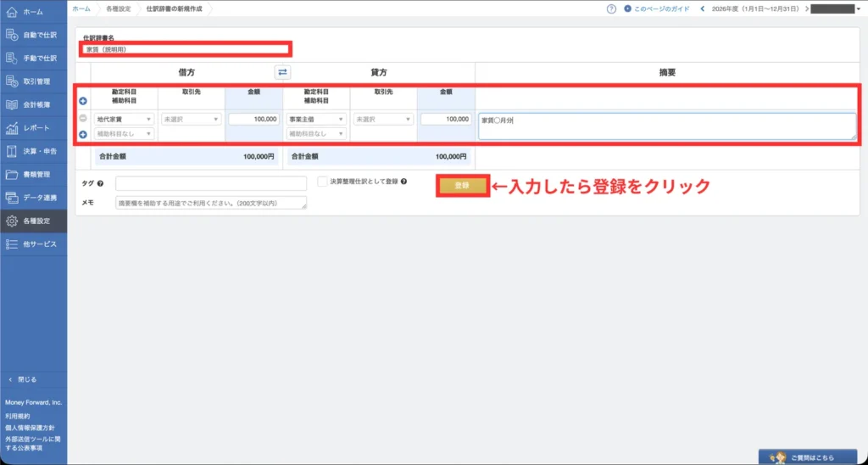Click the 会計帳簿 book icon
Screen dimensions: 868x465
tap(12, 104)
